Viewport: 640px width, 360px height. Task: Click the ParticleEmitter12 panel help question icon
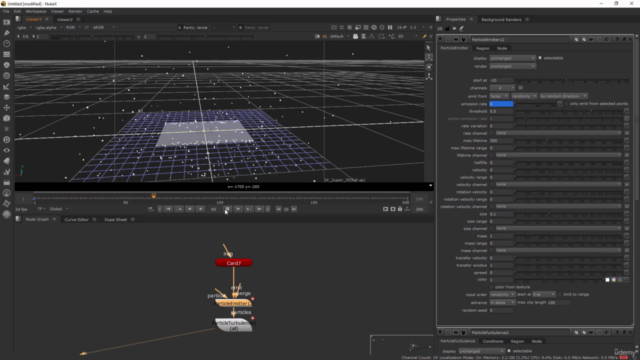pos(617,40)
